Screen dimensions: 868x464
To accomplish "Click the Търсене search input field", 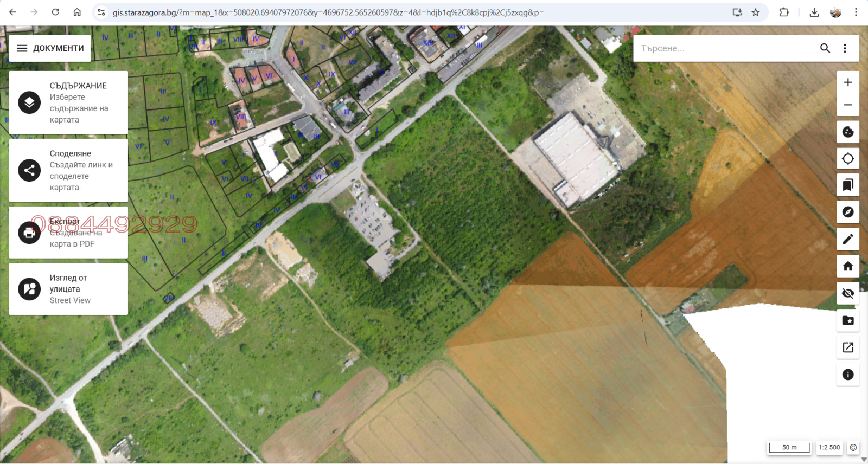I will click(725, 48).
